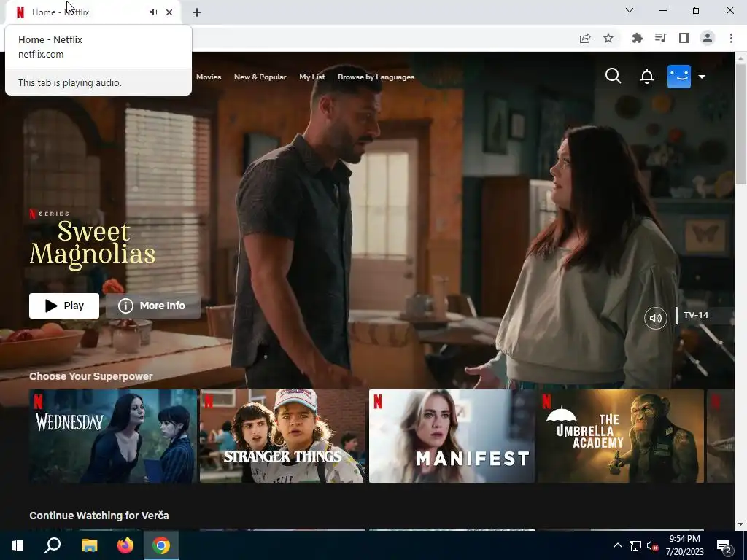Close the Home - Netflix tab

click(x=169, y=12)
